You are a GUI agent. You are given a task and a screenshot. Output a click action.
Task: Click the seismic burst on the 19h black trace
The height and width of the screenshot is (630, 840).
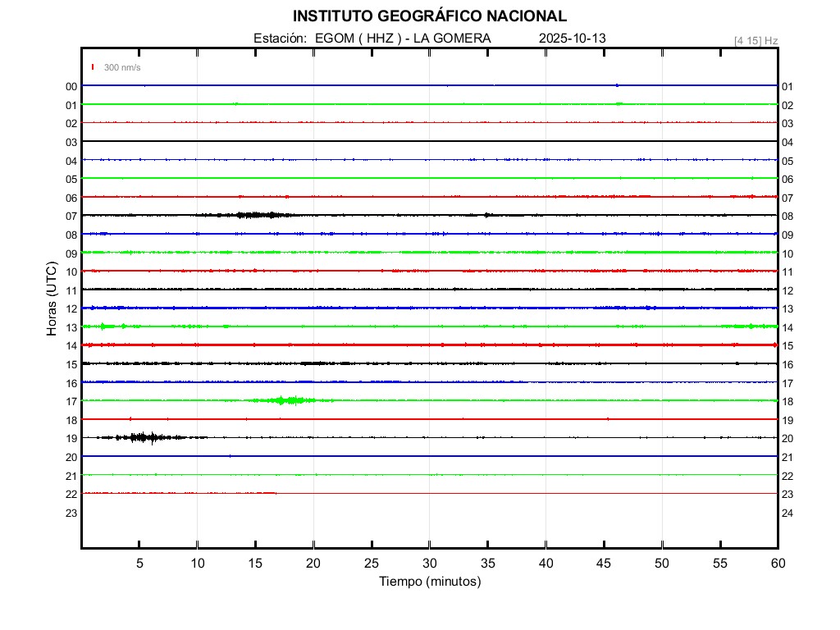point(144,437)
